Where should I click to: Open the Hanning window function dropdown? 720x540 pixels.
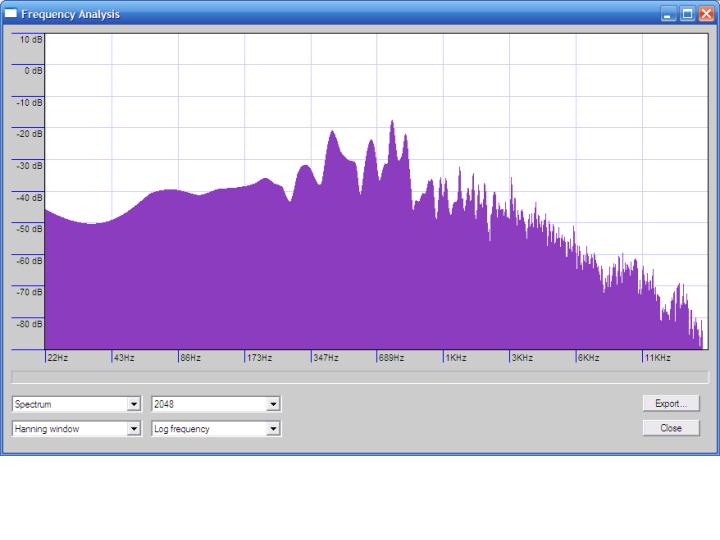coord(134,429)
